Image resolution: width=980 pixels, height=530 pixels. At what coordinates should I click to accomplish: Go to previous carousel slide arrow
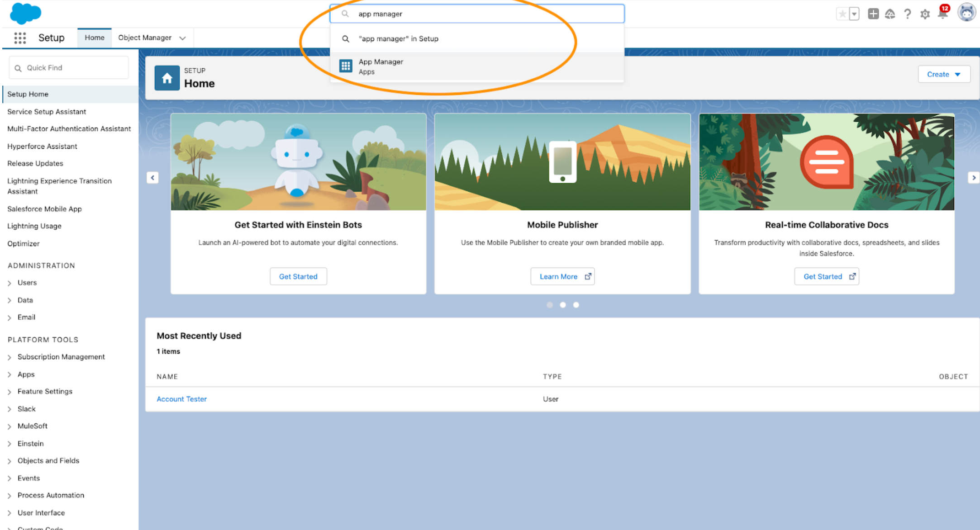tap(152, 178)
